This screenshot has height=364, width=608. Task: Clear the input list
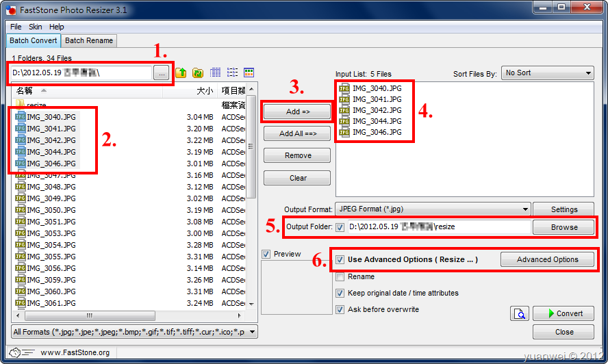click(x=297, y=178)
